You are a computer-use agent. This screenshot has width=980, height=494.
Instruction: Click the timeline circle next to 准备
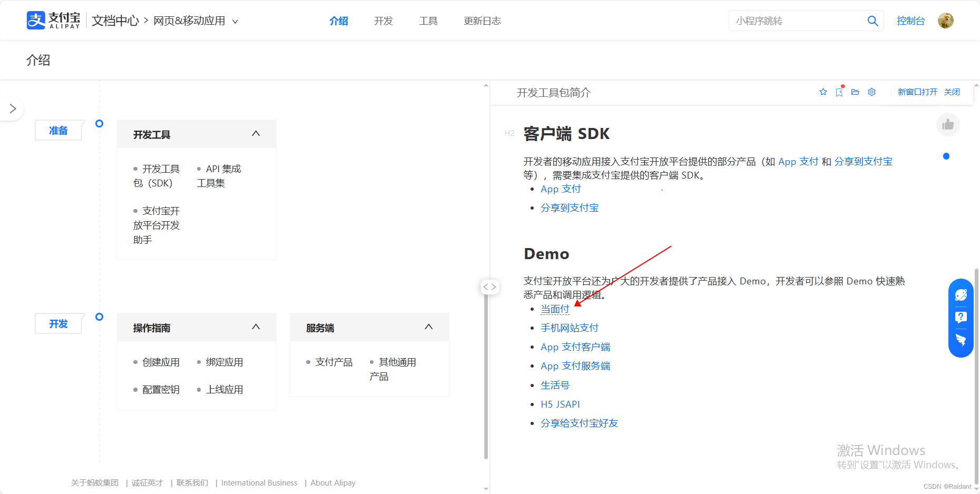(x=99, y=123)
